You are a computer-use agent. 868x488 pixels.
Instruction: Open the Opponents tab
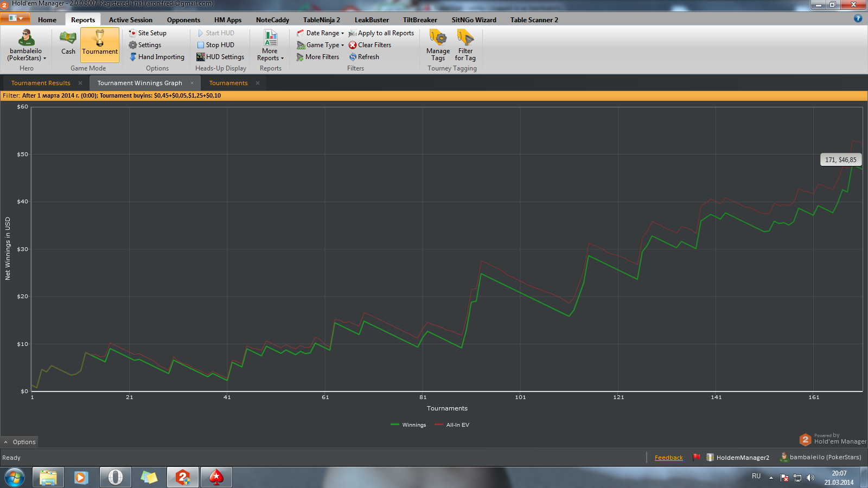tap(183, 20)
